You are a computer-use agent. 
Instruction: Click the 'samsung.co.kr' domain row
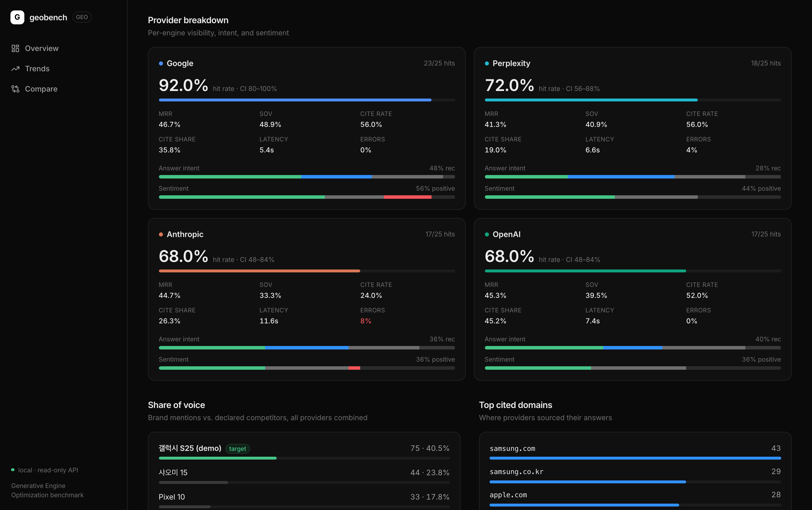635,475
